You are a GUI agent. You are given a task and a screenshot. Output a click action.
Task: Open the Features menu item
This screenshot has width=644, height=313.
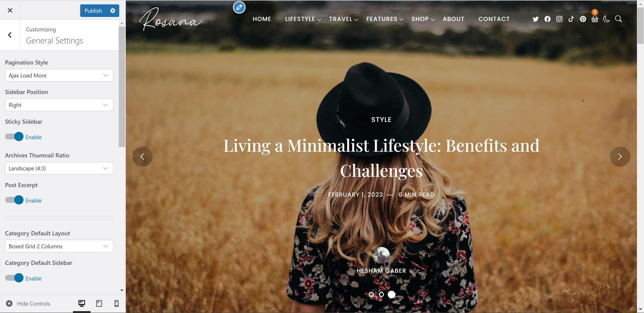(385, 19)
